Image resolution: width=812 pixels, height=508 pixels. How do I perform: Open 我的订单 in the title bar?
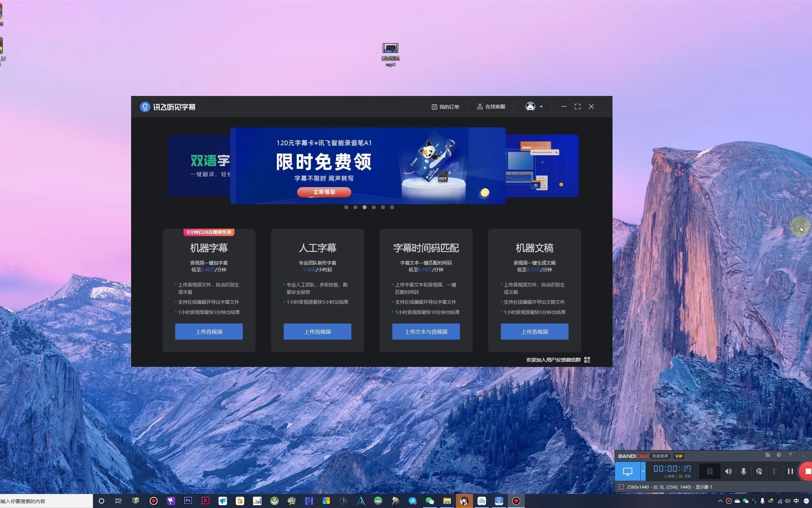(445, 107)
